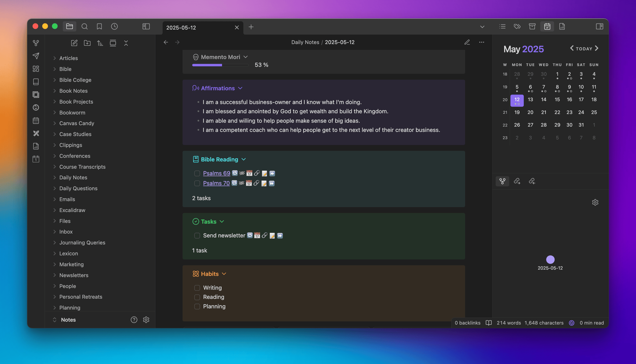This screenshot has width=636, height=364.
Task: Click the smiley face ribbon icon
Action: pos(36,107)
